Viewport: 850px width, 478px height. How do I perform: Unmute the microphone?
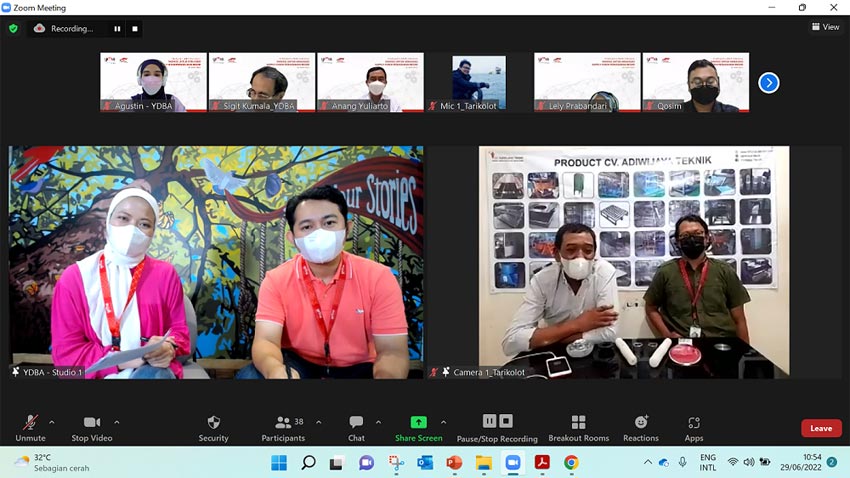(x=30, y=428)
